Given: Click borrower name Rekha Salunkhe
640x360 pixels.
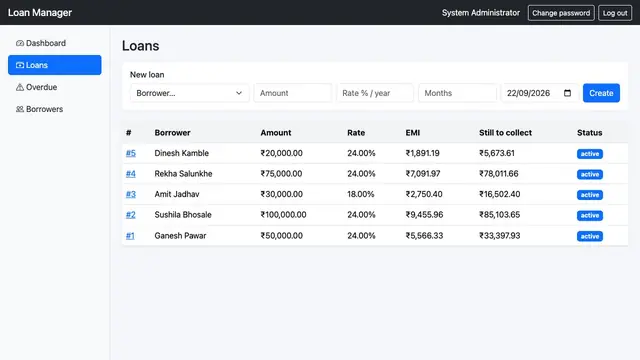Looking at the screenshot, I should (183, 173).
